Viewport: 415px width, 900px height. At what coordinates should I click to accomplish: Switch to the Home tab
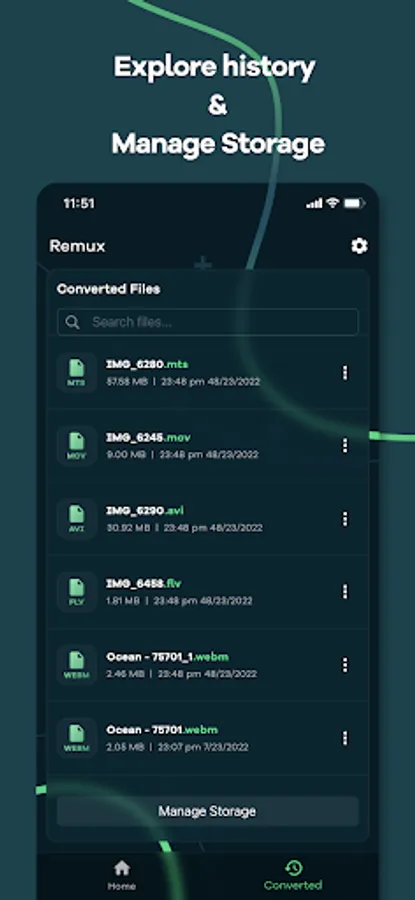tap(122, 875)
